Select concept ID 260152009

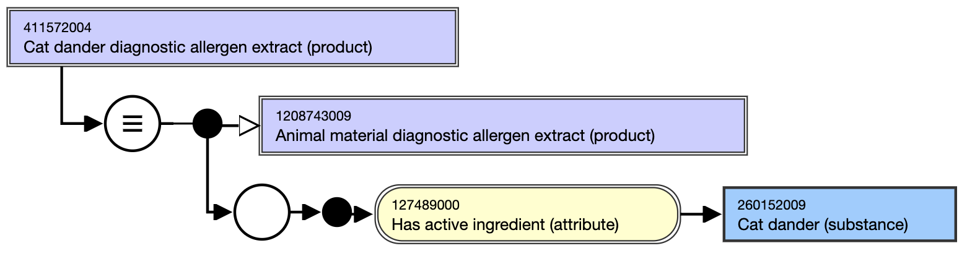click(772, 205)
